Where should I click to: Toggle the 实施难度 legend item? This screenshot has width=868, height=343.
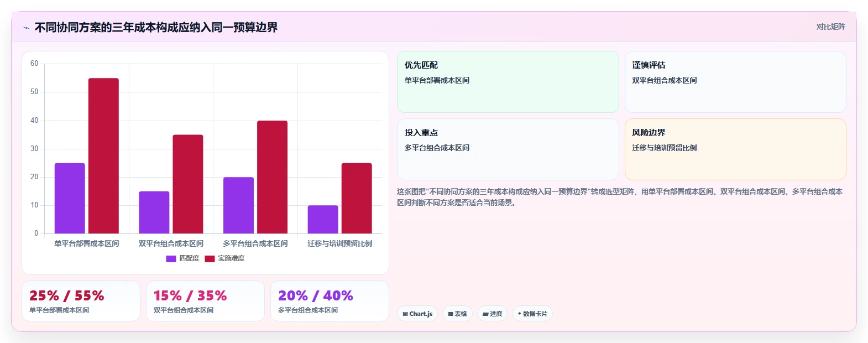224,258
